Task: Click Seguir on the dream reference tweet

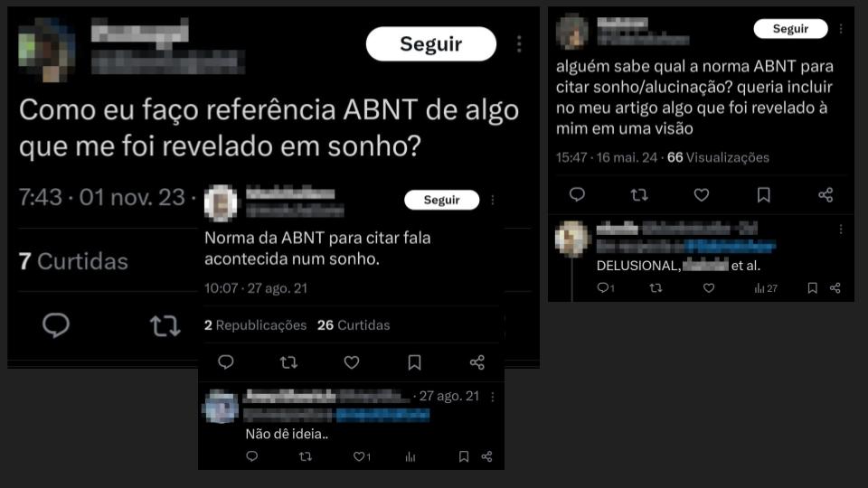Action: (430, 43)
